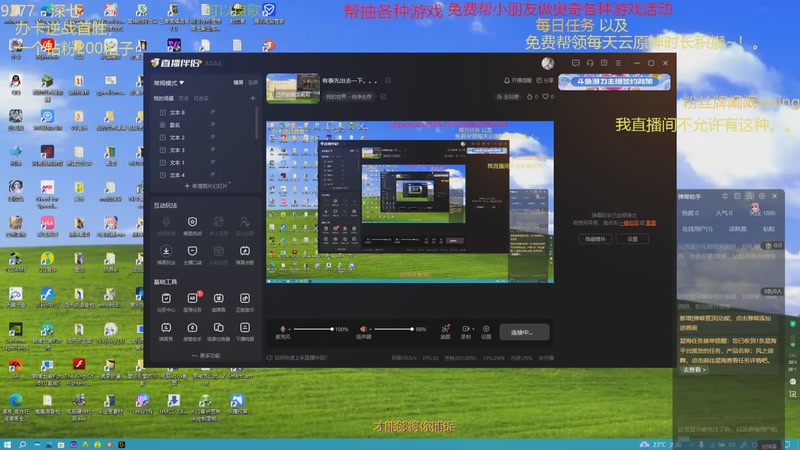Viewport: 800px width, 450px height.
Task: Toggle visibility of 歌名 source
Action: [213, 124]
